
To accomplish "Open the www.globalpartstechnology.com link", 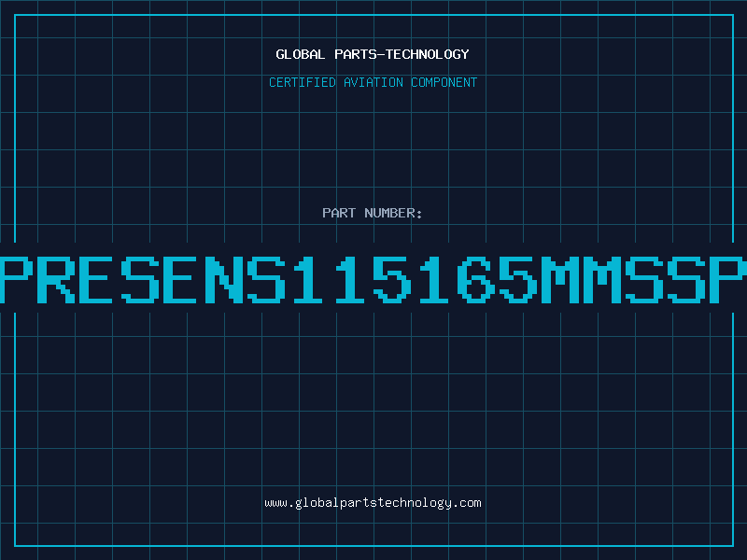I will (x=373, y=503).
